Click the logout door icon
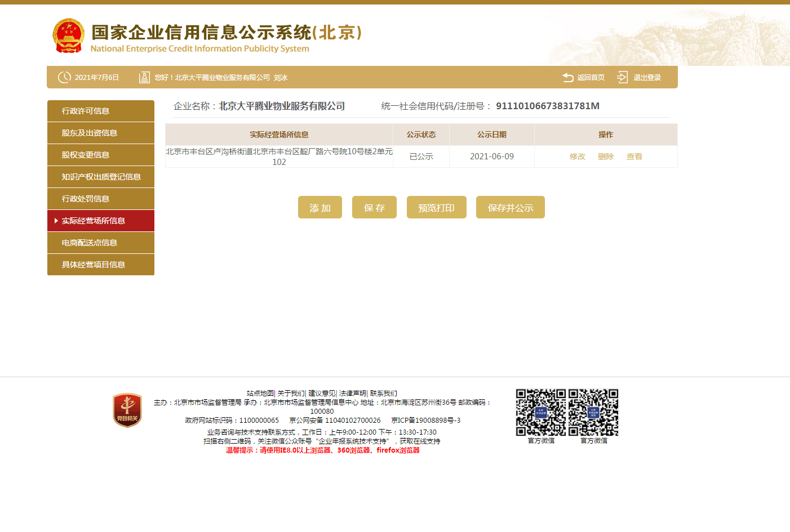The image size is (790, 532). coord(622,77)
